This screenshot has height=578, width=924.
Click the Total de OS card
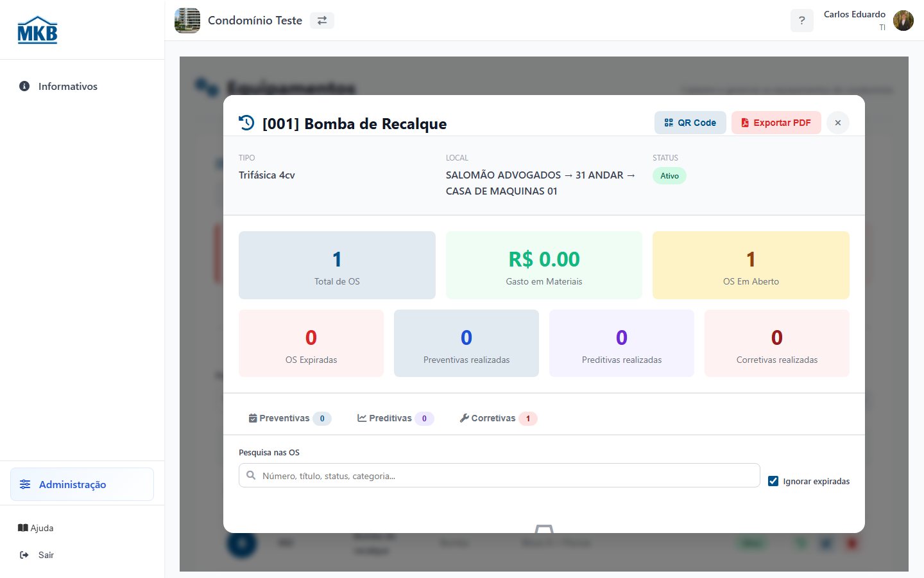pos(337,265)
